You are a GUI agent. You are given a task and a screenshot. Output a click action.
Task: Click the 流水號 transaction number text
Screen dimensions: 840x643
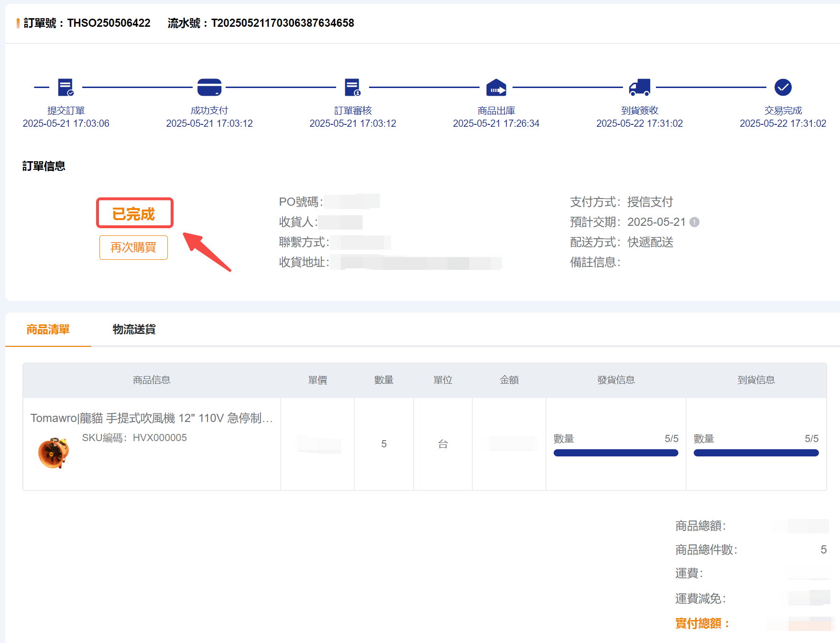pyautogui.click(x=282, y=23)
